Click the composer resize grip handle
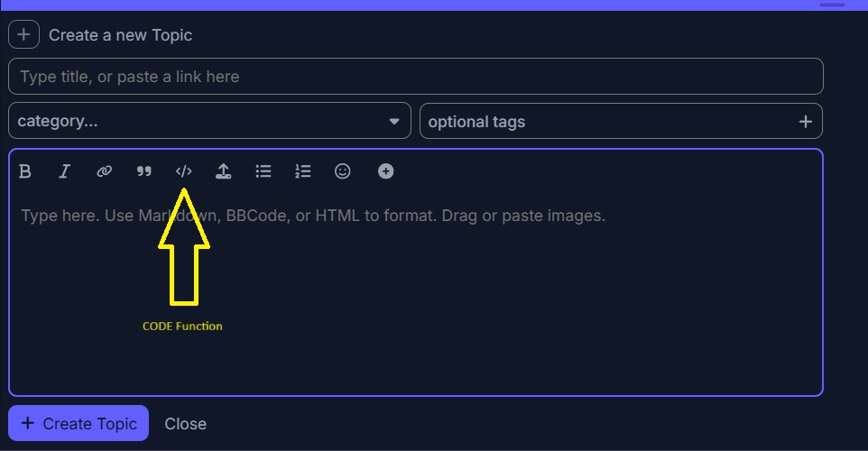868x451 pixels. (832, 5)
